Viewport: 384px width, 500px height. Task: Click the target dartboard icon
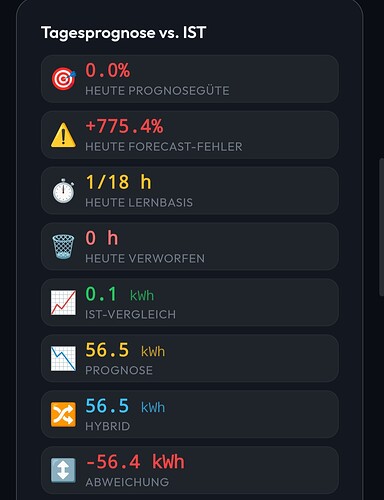coord(63,79)
